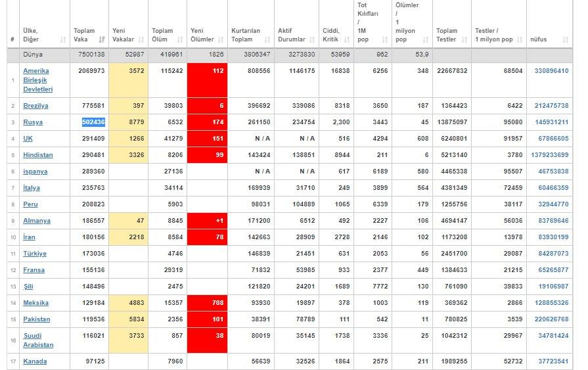Click USA new deaths cell 112
Image resolution: width=588 pixels, height=370 pixels.
[207, 80]
